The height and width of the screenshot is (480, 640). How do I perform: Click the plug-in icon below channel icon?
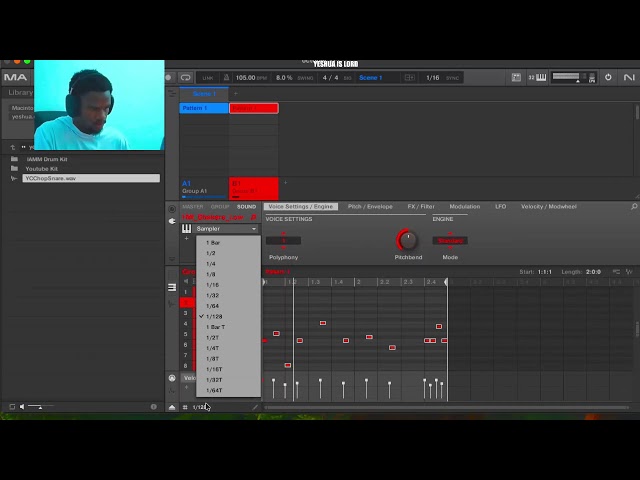172,221
